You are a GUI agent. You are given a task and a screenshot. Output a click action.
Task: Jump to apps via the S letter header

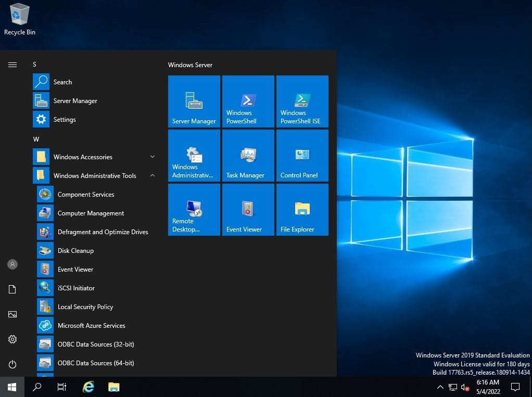pos(34,65)
